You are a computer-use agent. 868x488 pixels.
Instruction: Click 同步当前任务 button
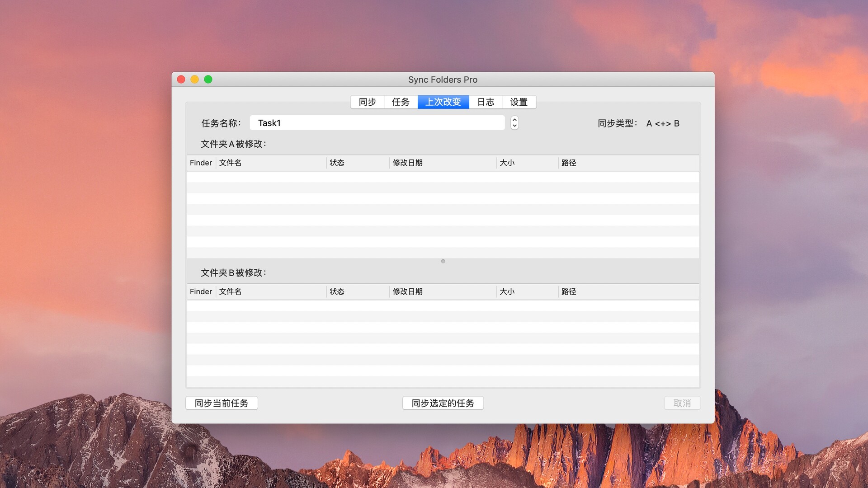pyautogui.click(x=222, y=403)
